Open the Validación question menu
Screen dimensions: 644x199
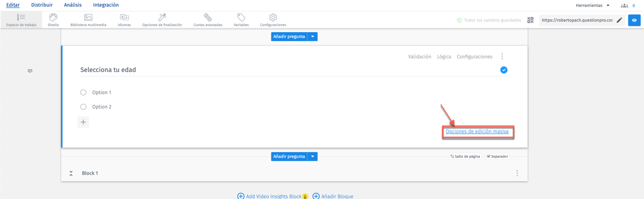[420, 56]
